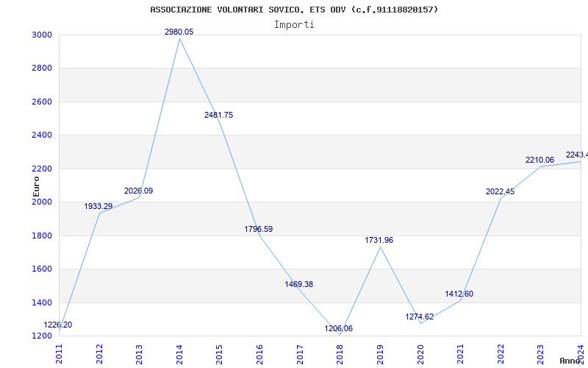Click the 1200 y-axis tick label

[42, 336]
